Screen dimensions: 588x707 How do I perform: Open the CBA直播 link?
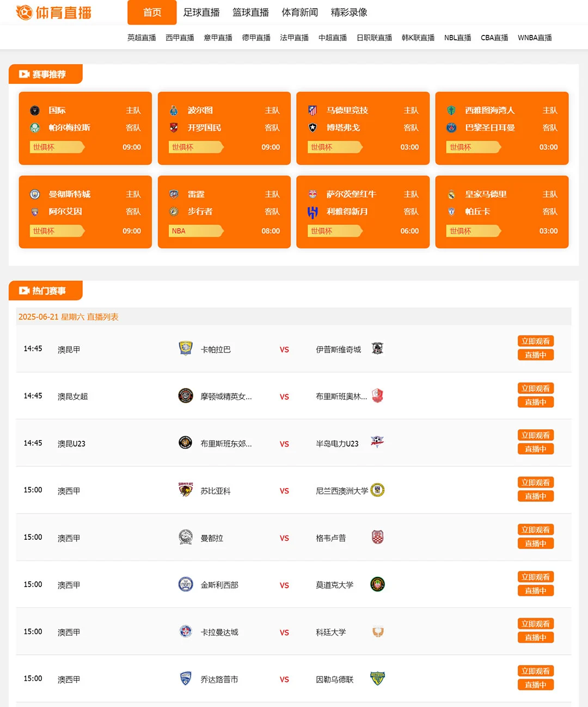494,38
